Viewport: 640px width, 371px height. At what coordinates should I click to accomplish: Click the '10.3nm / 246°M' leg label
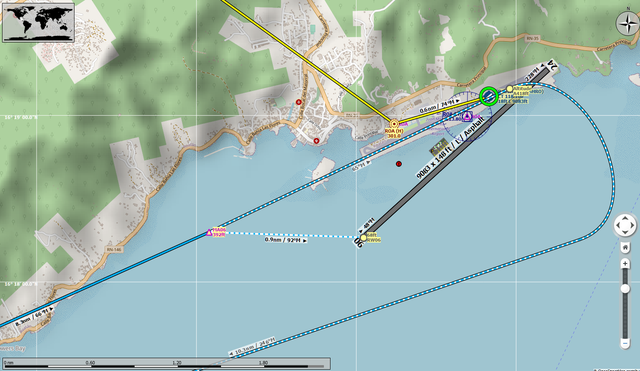point(252,347)
